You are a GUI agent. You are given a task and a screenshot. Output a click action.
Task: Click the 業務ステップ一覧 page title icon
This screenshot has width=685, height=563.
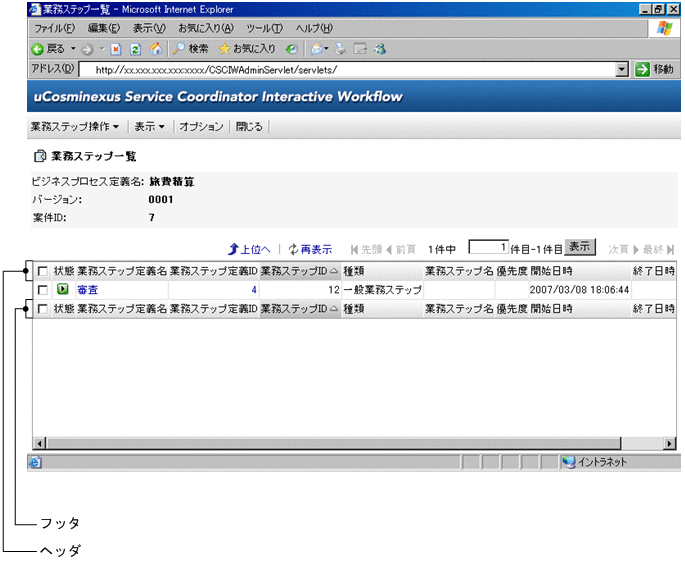click(x=40, y=156)
